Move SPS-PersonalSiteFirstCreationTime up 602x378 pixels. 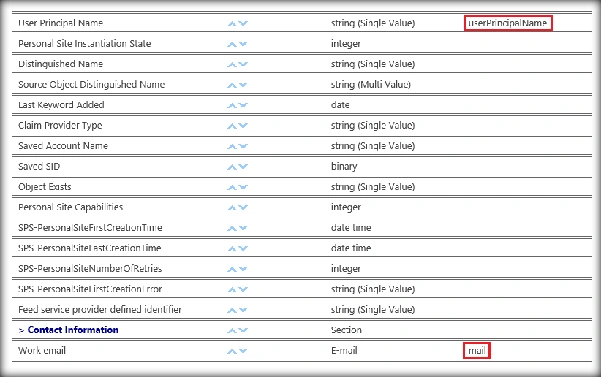pos(232,228)
